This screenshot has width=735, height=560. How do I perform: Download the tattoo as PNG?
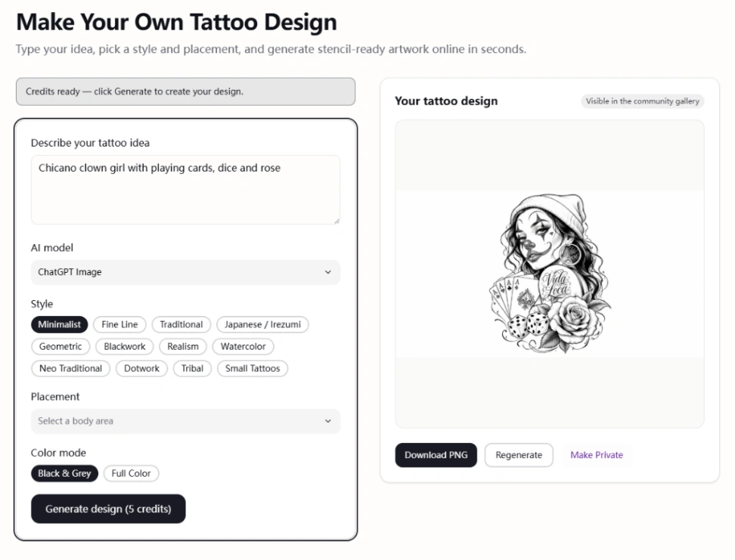(x=436, y=455)
